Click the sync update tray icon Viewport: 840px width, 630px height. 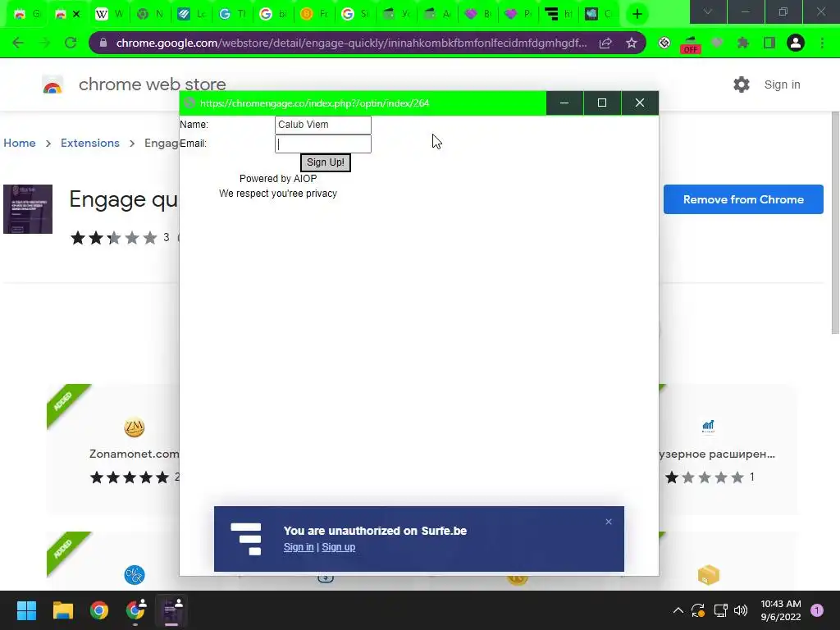pyautogui.click(x=698, y=610)
